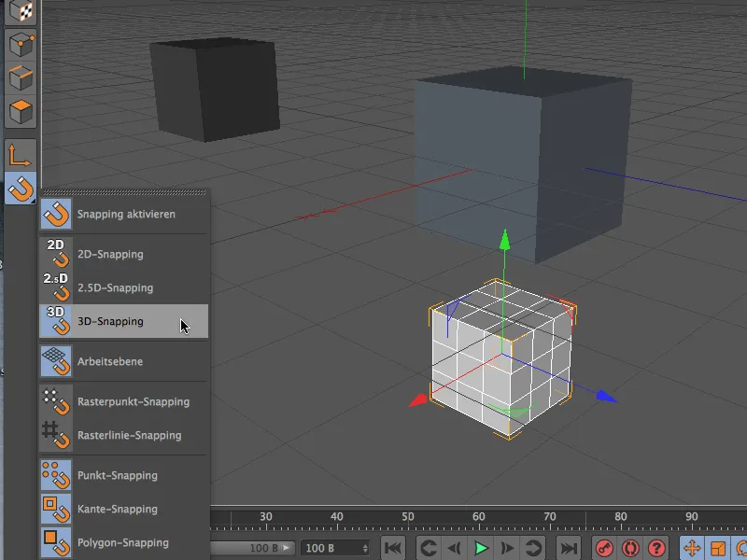The width and height of the screenshot is (747, 560).
Task: Select the Points mode cube icon
Action: [x=21, y=44]
